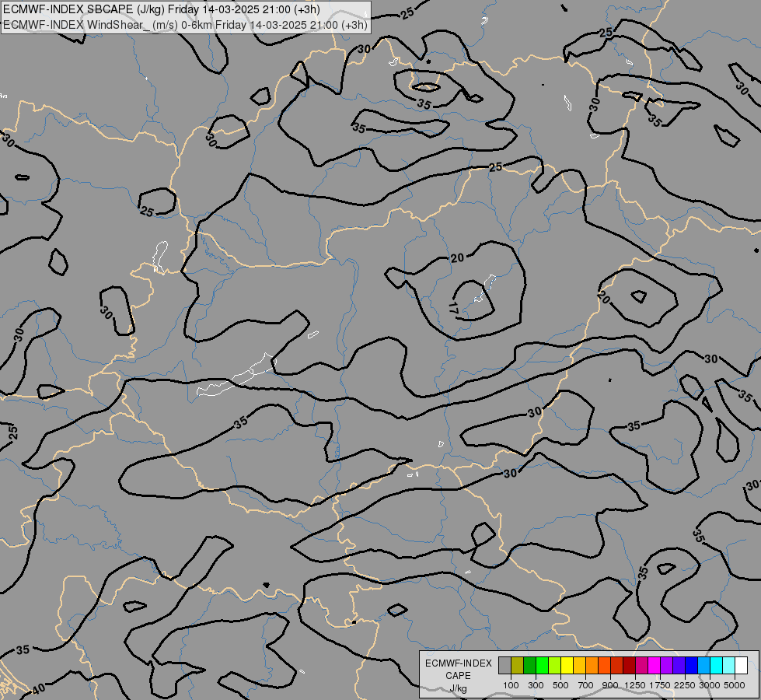The image size is (761, 700).
Task: Select the pure blue legend swatch
Action: pyautogui.click(x=692, y=665)
